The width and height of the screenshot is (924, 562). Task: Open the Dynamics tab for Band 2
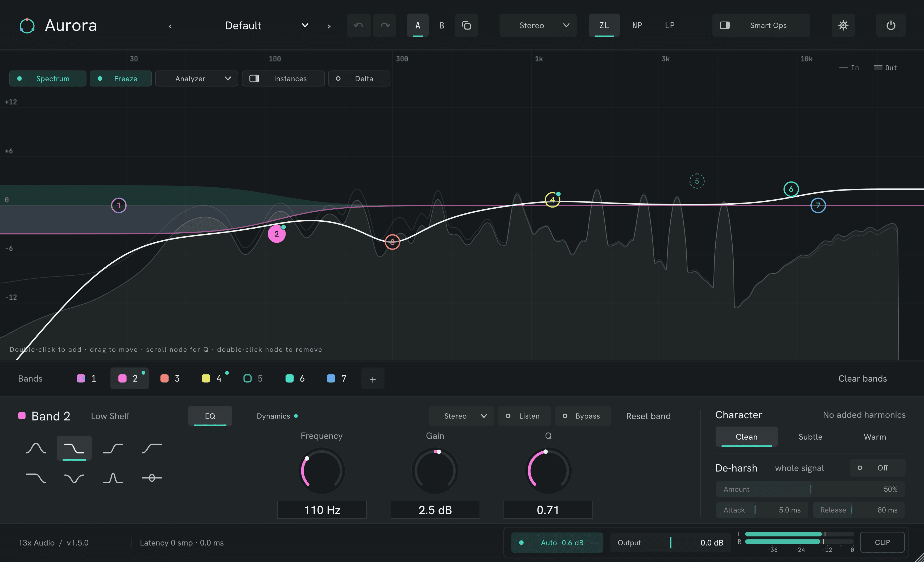pos(277,416)
